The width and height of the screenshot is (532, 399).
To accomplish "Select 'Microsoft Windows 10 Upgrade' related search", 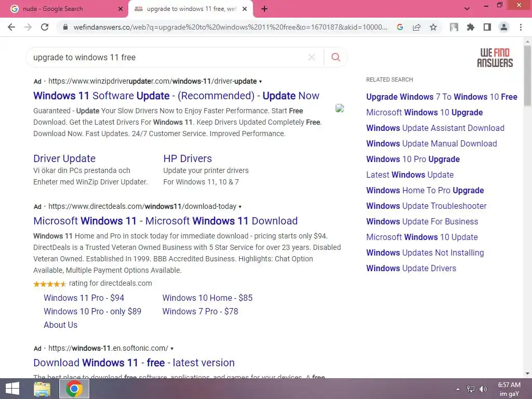I will (424, 112).
